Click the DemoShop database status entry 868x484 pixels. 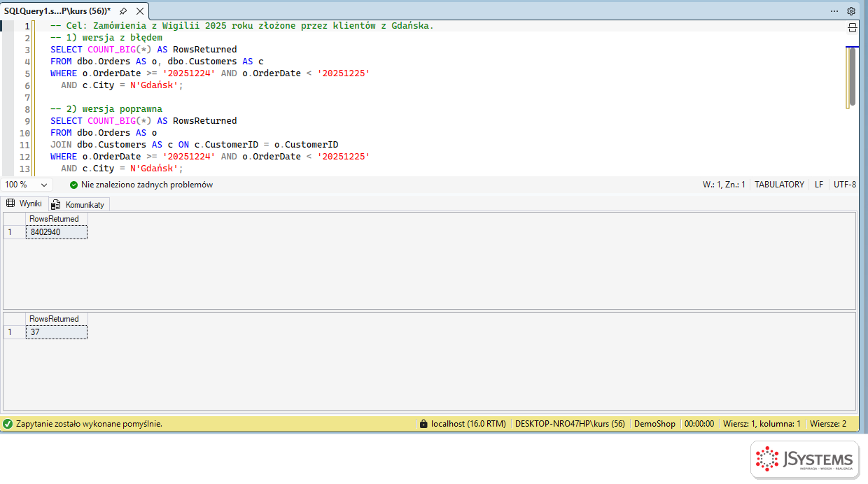[x=654, y=424]
